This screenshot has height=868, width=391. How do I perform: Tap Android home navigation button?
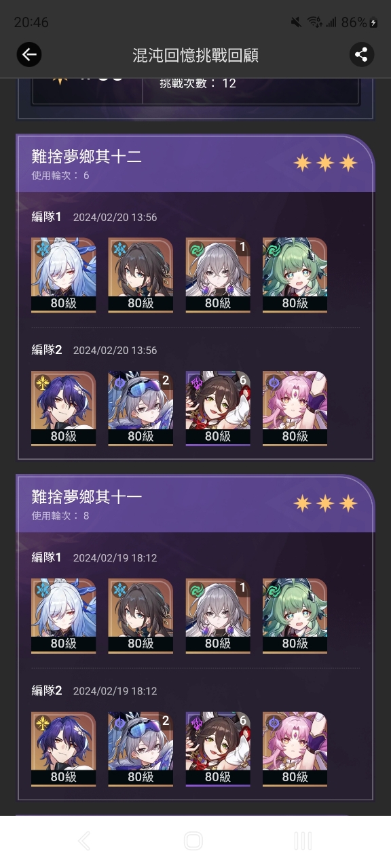pos(193,842)
